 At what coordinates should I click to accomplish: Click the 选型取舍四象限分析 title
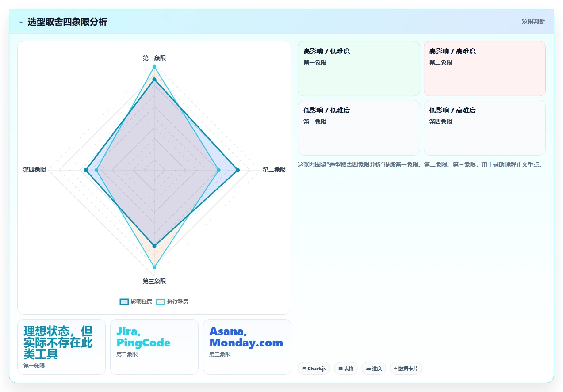pyautogui.click(x=67, y=22)
